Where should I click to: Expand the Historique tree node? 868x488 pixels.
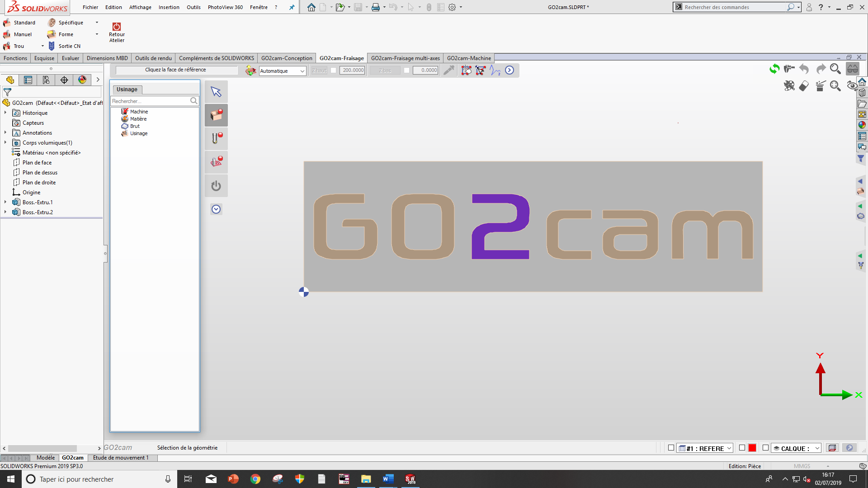point(5,113)
